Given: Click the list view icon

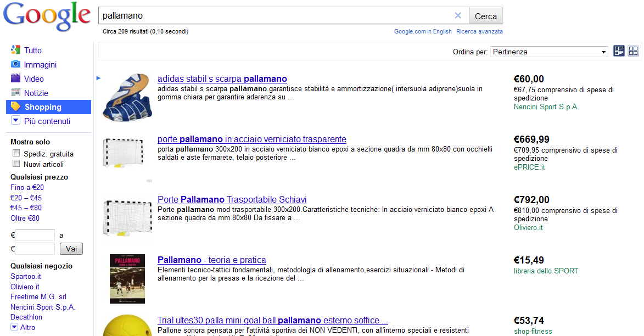Looking at the screenshot, I should click(619, 51).
